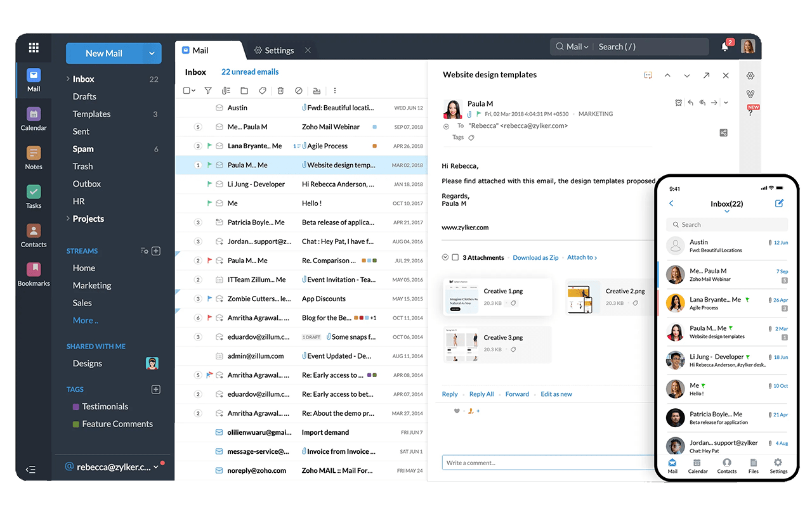
Task: Mark selected mail as spam
Action: click(x=298, y=91)
